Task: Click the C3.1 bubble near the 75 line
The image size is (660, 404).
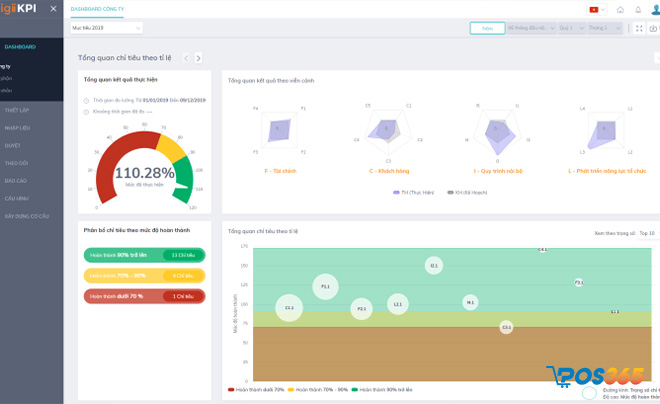Action: 506,327
